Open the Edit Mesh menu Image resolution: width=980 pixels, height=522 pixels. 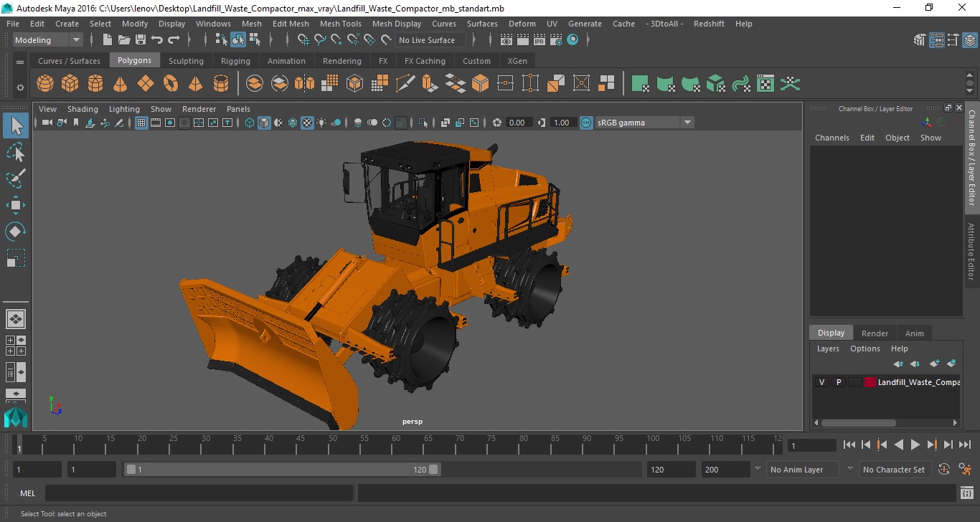tap(291, 24)
